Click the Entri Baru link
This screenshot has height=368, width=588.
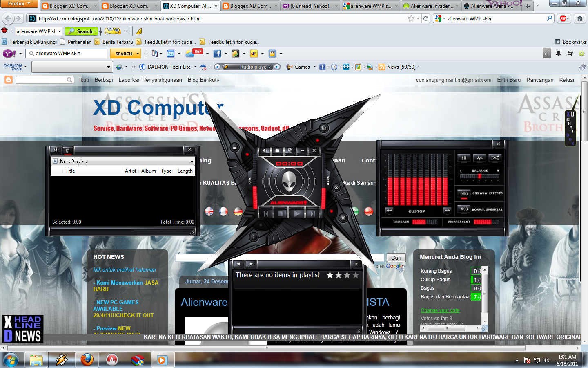tap(509, 80)
